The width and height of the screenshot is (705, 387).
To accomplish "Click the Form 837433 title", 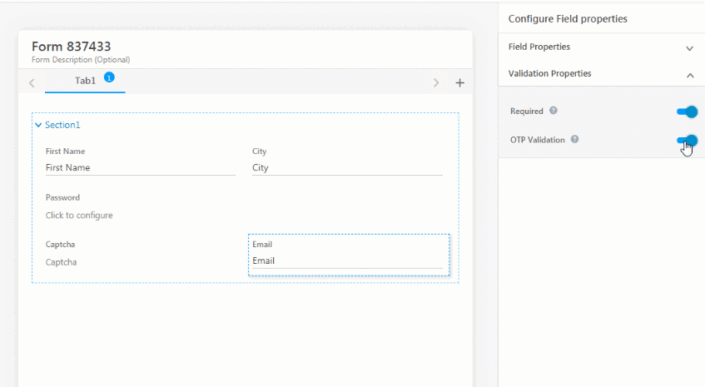I will coord(71,46).
